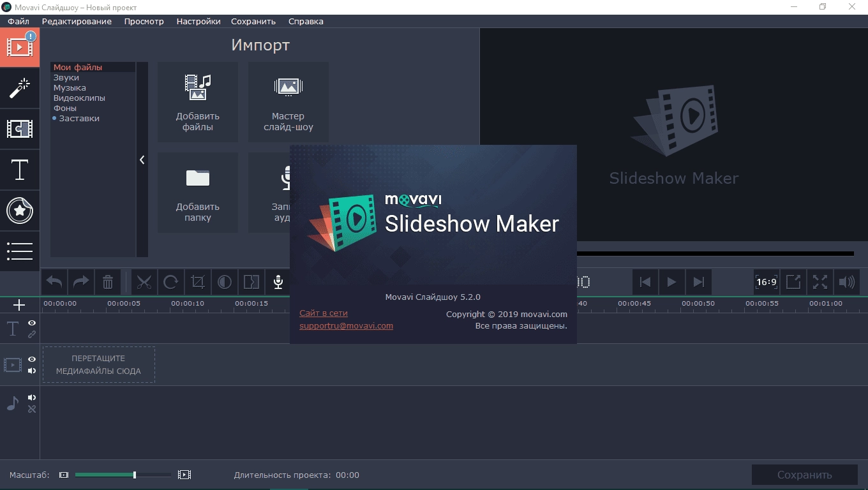Toggle title track visibility eye

pos(32,323)
